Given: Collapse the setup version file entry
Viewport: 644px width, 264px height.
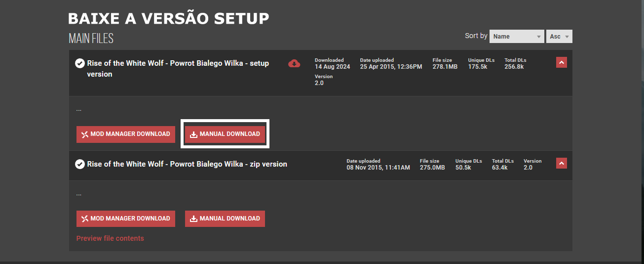Looking at the screenshot, I should 562,62.
